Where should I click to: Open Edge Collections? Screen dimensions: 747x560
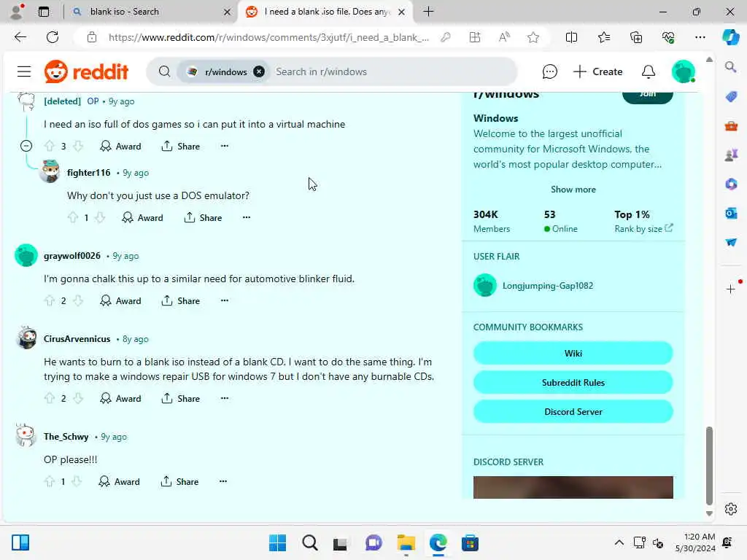tap(636, 37)
